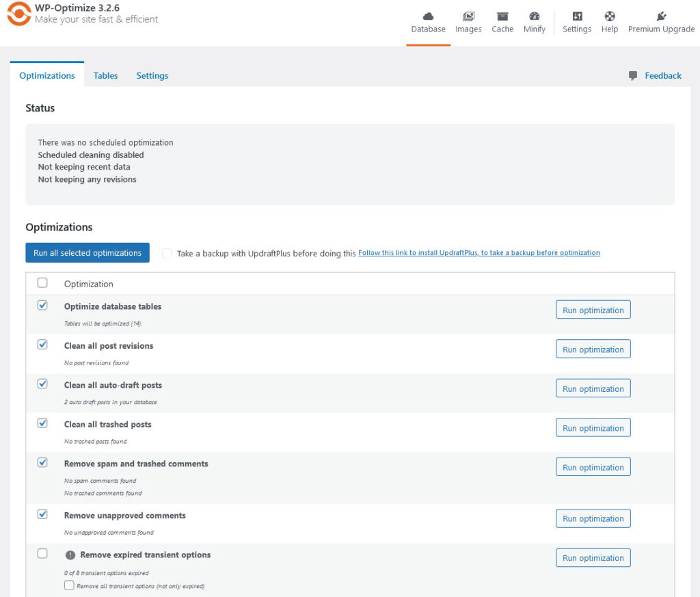Enable Remove expired transient options checkbox
This screenshot has height=597, width=700.
pyautogui.click(x=42, y=553)
